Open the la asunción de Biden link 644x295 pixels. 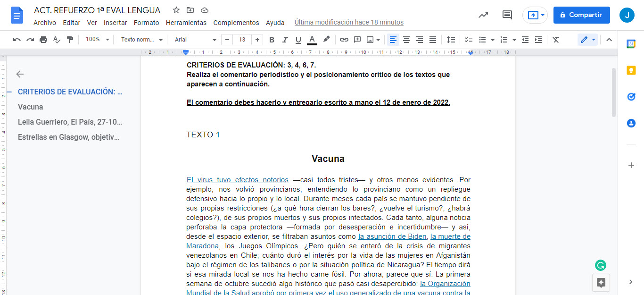[392, 236]
